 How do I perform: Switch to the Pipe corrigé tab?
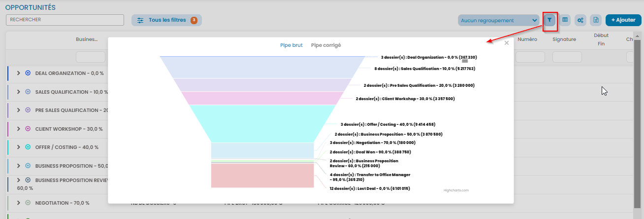click(x=325, y=45)
